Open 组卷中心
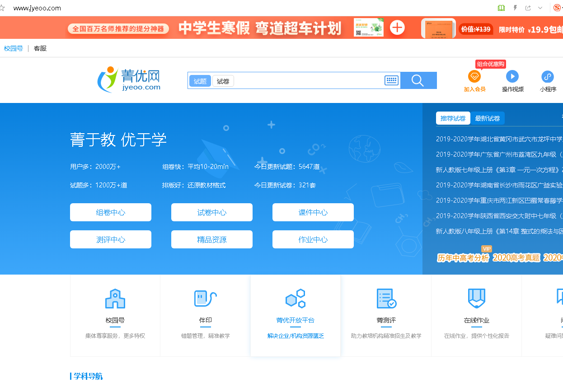Viewport: 563px width, 392px height. (x=111, y=212)
